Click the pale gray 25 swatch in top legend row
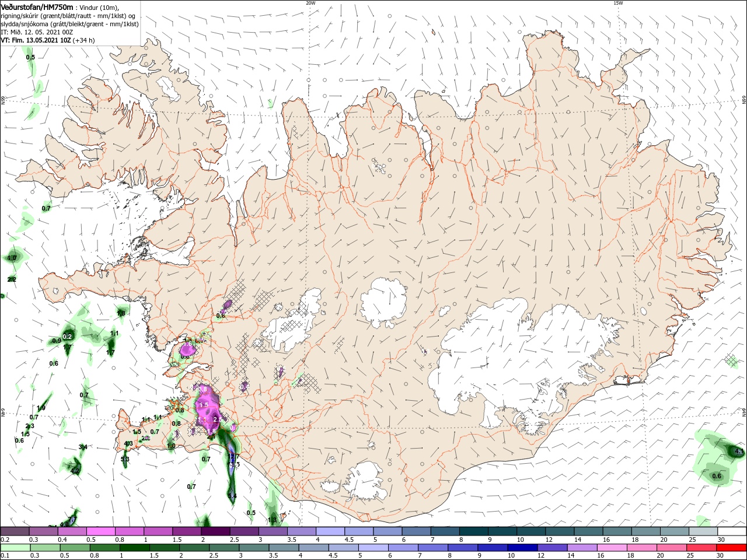 pos(703,531)
